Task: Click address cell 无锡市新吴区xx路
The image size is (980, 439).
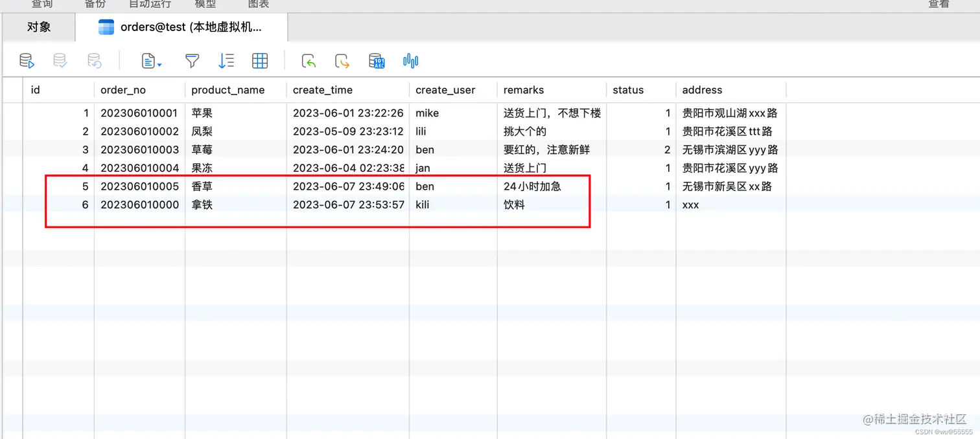Action: (727, 186)
